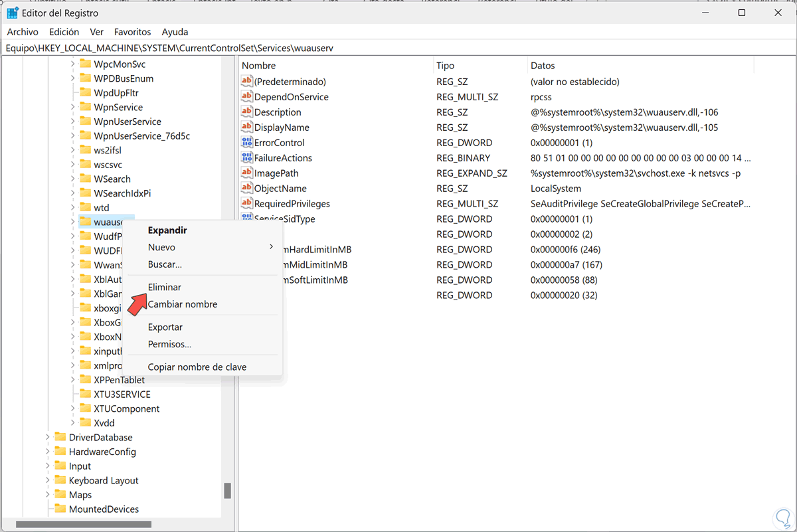
Task: Open the Nuevo submenu arrow
Action: pyautogui.click(x=271, y=247)
